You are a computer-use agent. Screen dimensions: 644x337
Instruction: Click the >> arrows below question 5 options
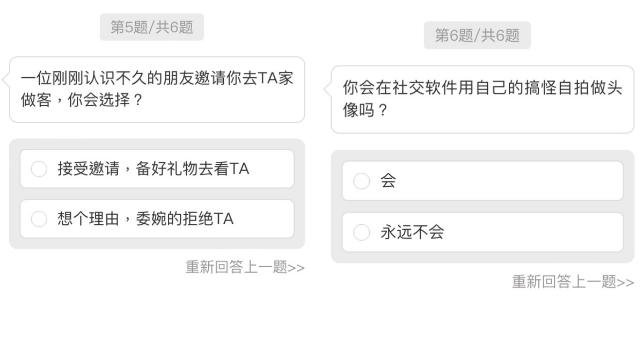click(x=296, y=268)
